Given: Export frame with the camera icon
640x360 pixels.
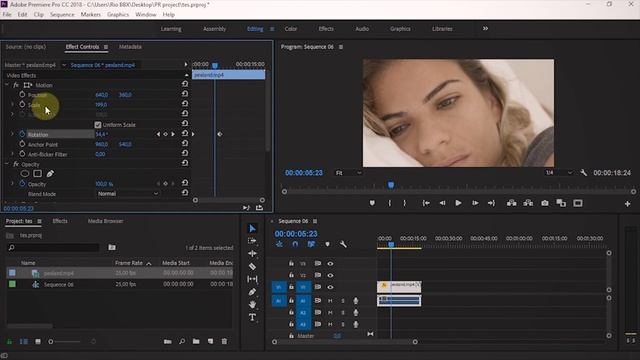Looking at the screenshot, I should [x=545, y=203].
